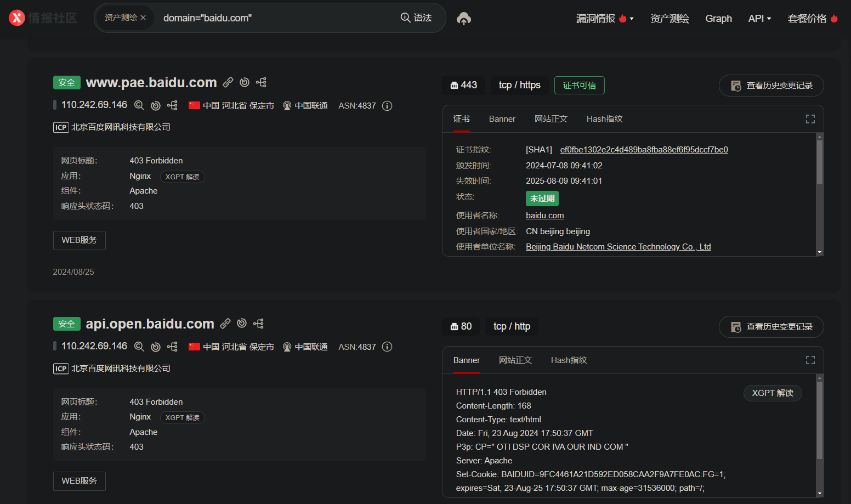The width and height of the screenshot is (851, 504).
Task: Open the 资产测绘 nav item
Action: click(x=670, y=19)
